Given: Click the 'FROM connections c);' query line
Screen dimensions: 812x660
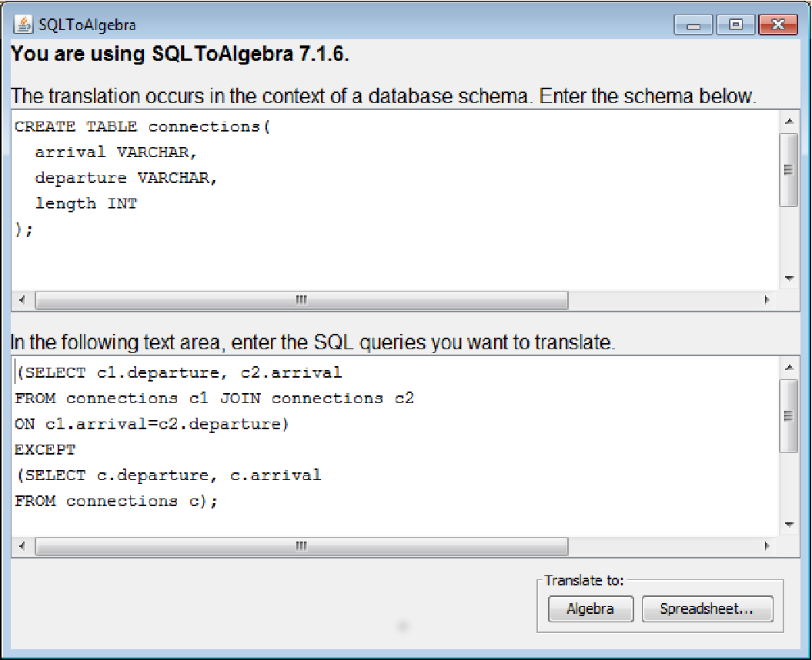Looking at the screenshot, I should pyautogui.click(x=116, y=501).
